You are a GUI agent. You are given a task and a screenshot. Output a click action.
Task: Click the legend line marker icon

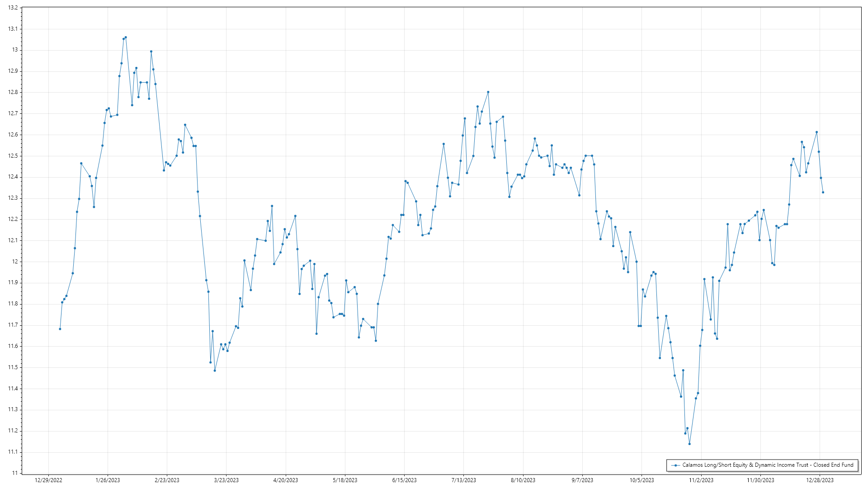point(675,465)
